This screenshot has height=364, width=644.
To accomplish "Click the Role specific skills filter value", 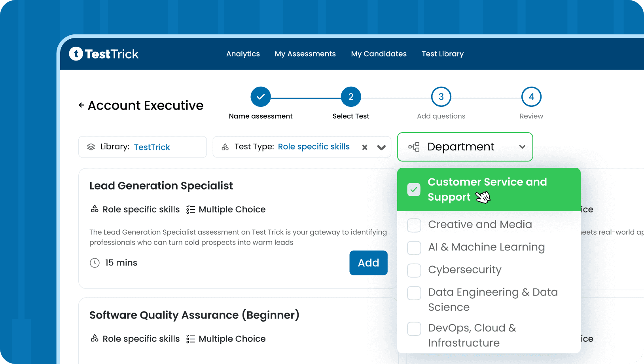I will click(x=314, y=147).
